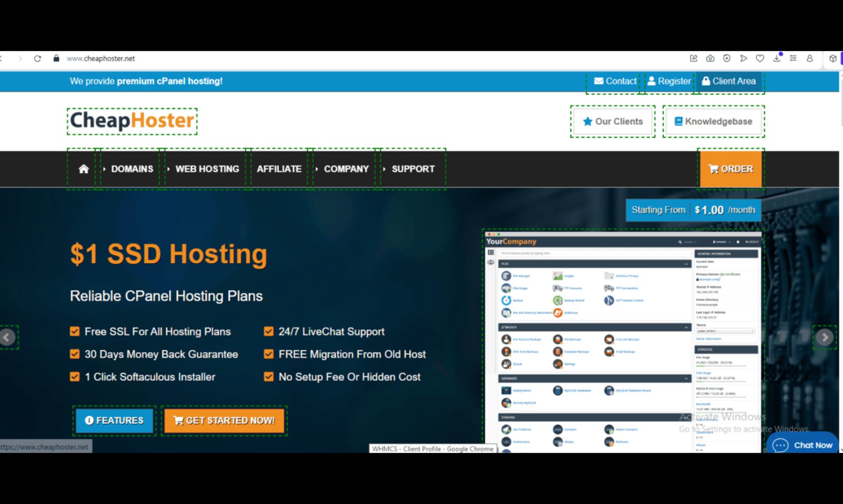Click the padlock site security icon
843x504 pixels.
[x=56, y=58]
